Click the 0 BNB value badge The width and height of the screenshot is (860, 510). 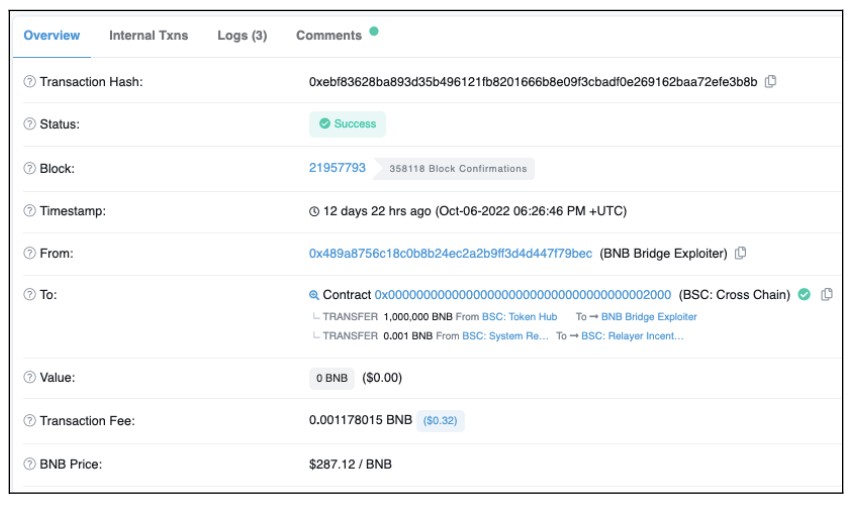[332, 378]
